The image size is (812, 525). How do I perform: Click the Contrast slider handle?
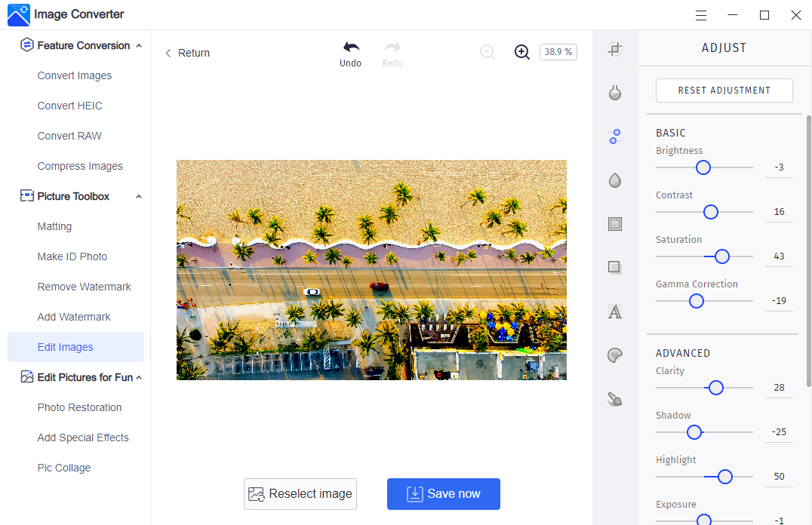pos(711,212)
